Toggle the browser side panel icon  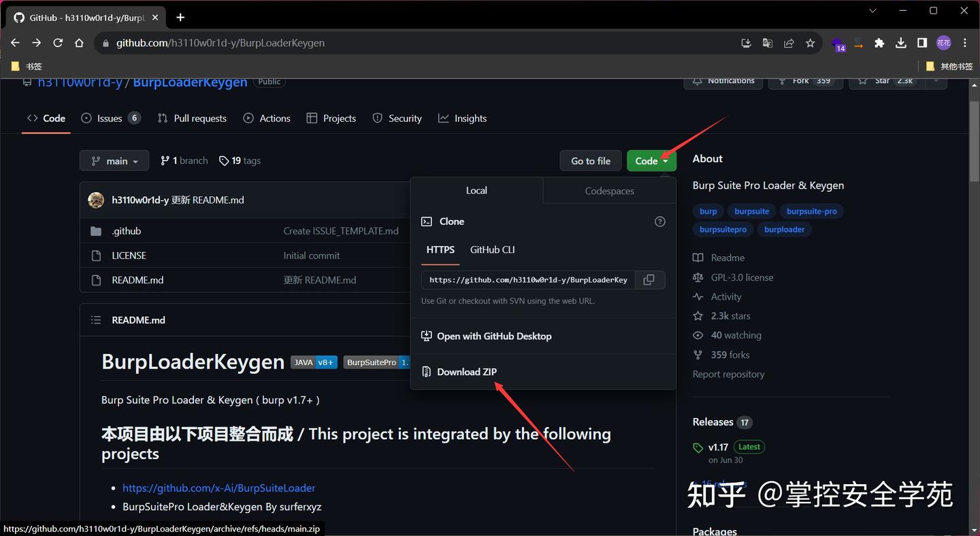click(922, 43)
